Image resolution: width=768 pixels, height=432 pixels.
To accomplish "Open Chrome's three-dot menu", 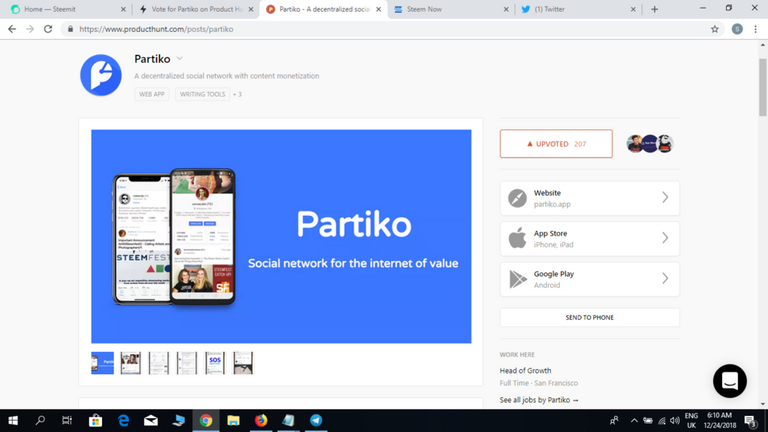I will point(756,29).
